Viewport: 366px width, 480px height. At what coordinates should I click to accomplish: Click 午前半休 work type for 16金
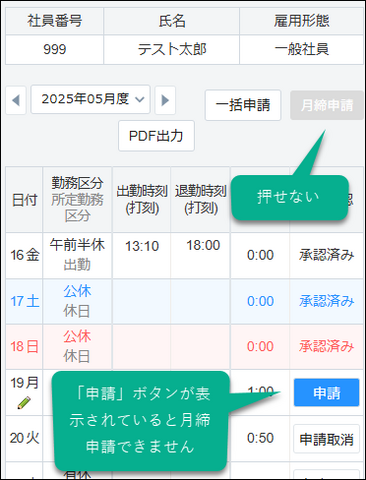pos(77,245)
